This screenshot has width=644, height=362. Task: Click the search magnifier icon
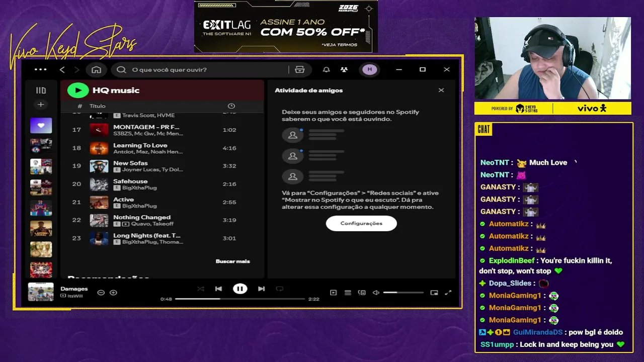(x=121, y=69)
